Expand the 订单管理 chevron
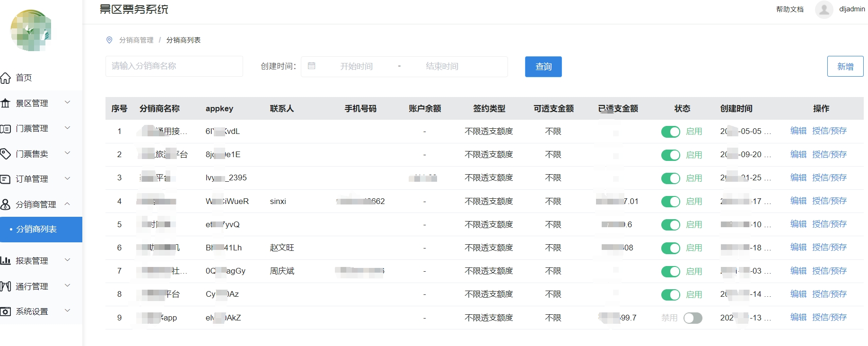Screen dimensions: 868x346 tap(67, 178)
